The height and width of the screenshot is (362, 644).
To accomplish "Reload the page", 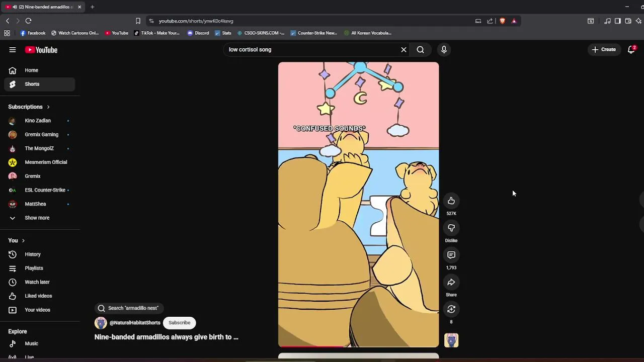I will tap(29, 21).
